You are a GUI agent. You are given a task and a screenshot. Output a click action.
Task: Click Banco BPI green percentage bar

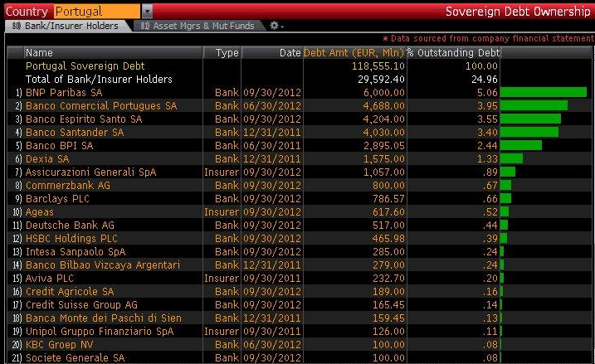[x=521, y=145]
